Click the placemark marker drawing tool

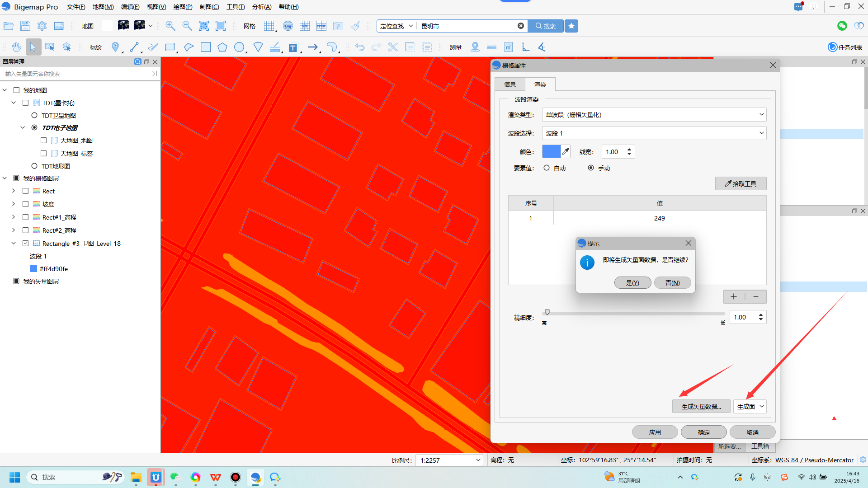(115, 47)
